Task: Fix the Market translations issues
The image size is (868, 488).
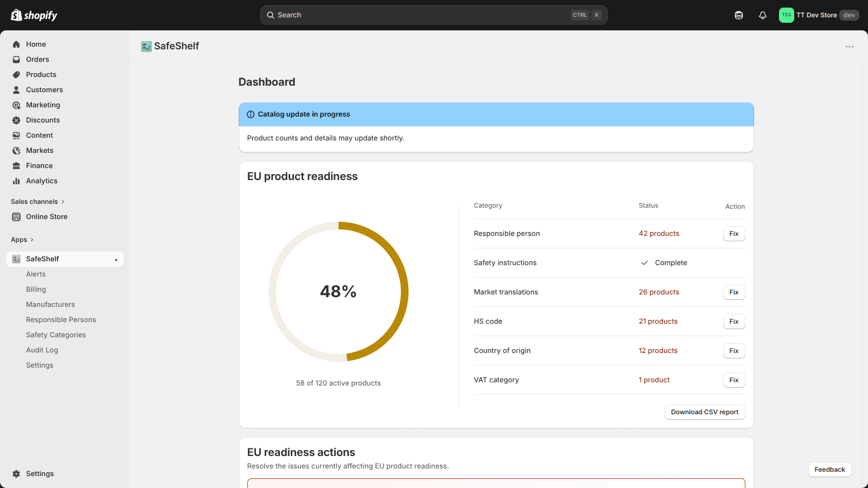Action: [x=734, y=292]
